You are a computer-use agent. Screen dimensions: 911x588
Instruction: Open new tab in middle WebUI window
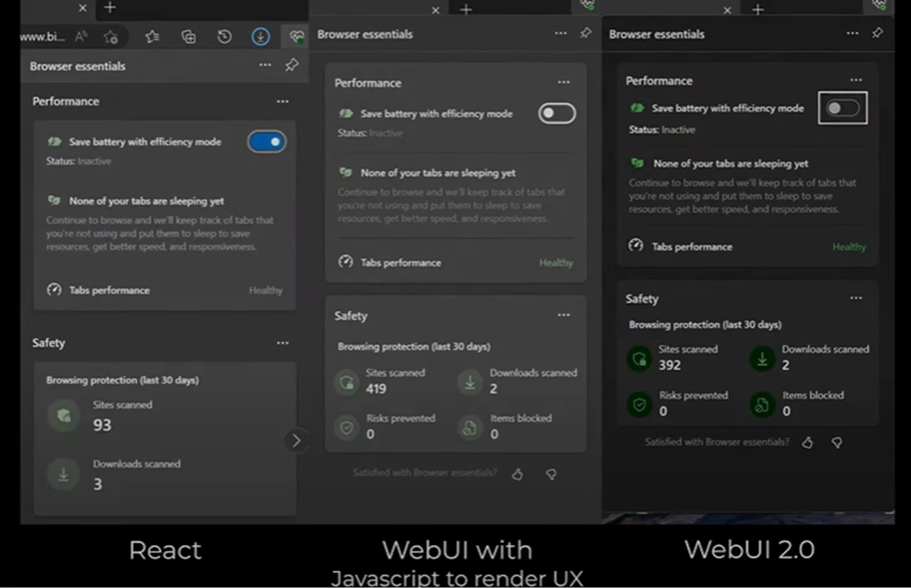point(466,9)
